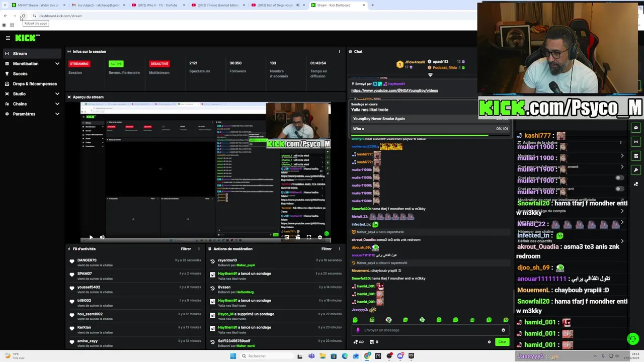Play the stream preview video
The height and width of the screenshot is (362, 644).
pos(91,237)
